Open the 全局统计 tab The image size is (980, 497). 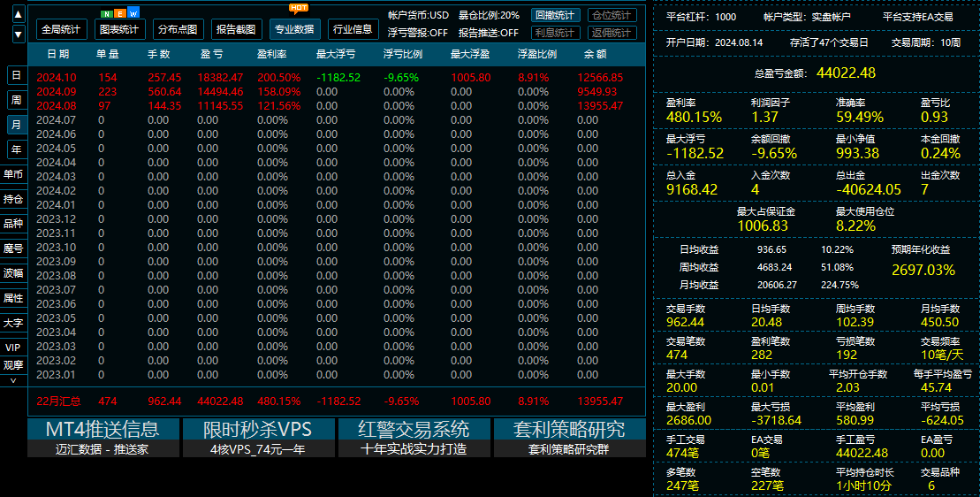tap(61, 29)
